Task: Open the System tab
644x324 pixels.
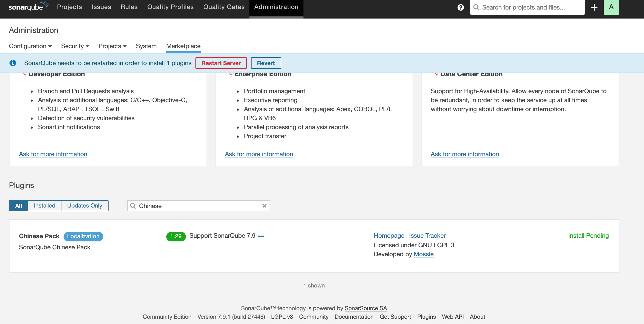Action: pyautogui.click(x=146, y=46)
